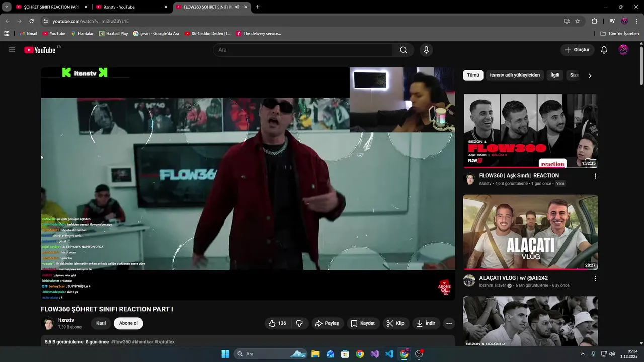Open the Gmail bookmark

coord(28,34)
